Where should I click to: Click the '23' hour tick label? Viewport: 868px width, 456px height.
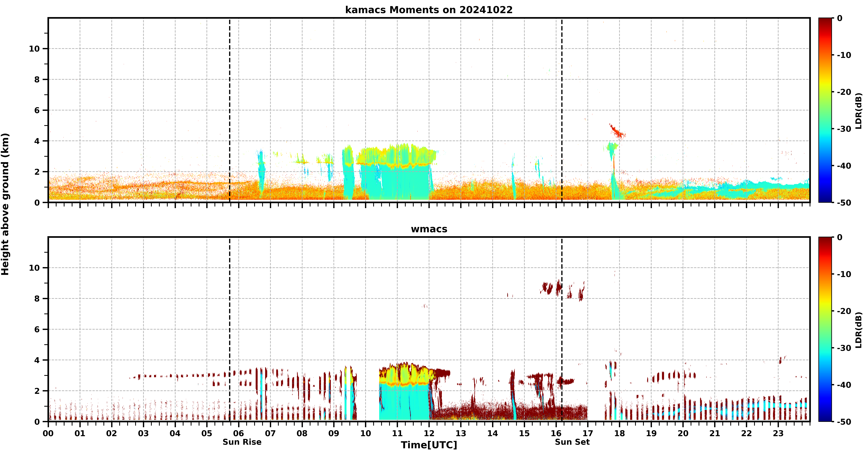778,433
